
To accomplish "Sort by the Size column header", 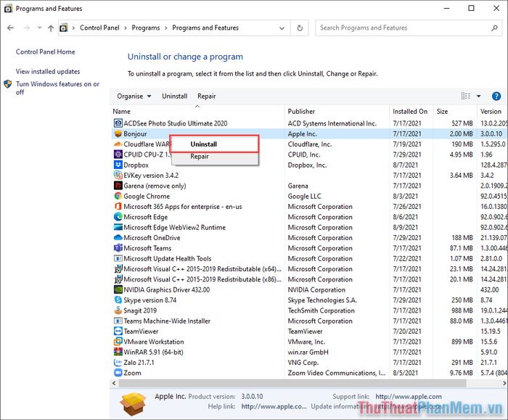I will [455, 112].
